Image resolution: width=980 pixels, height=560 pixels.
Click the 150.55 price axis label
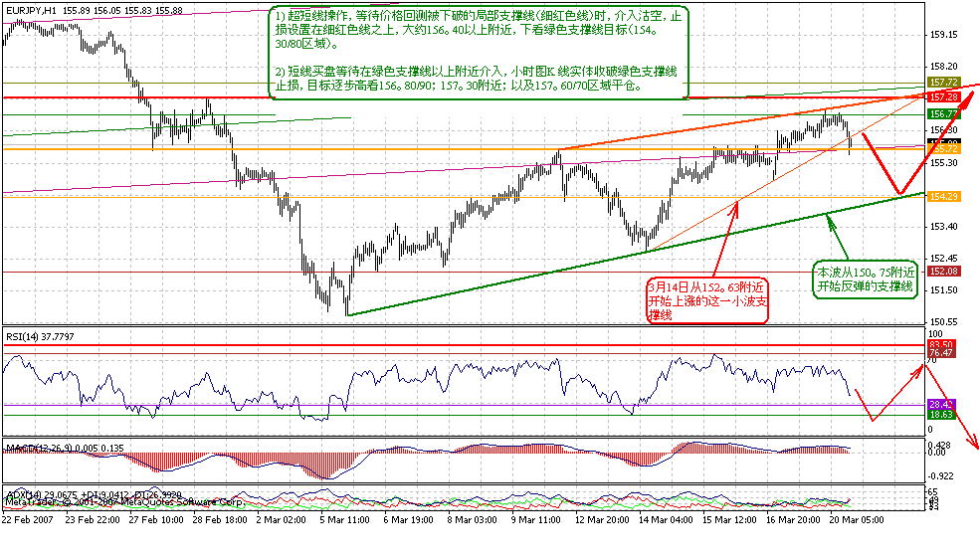(944, 322)
